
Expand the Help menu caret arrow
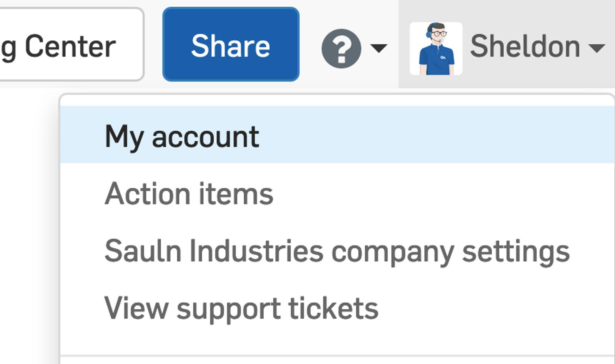tap(379, 48)
